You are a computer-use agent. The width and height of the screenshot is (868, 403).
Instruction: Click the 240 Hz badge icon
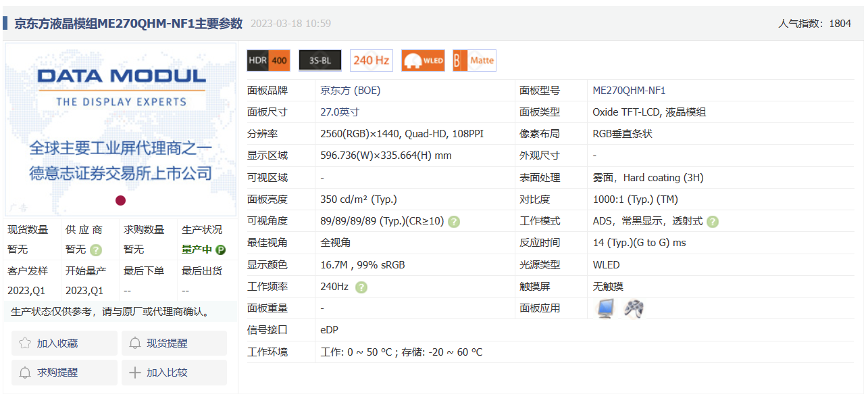pyautogui.click(x=372, y=60)
